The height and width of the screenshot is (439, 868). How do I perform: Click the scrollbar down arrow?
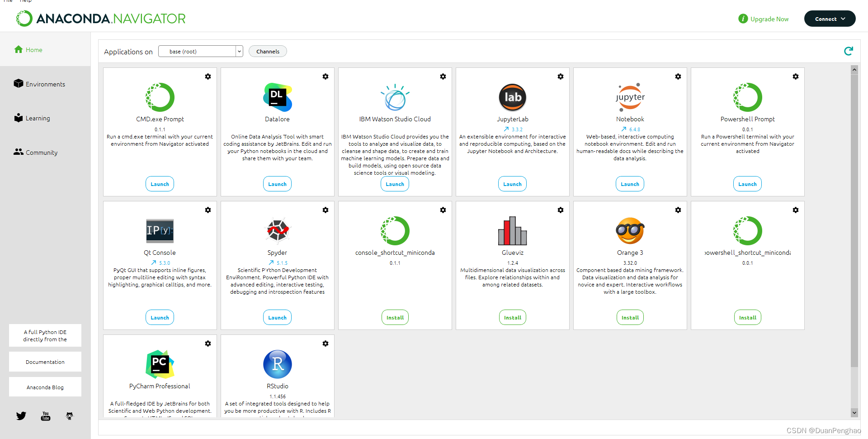pos(854,412)
